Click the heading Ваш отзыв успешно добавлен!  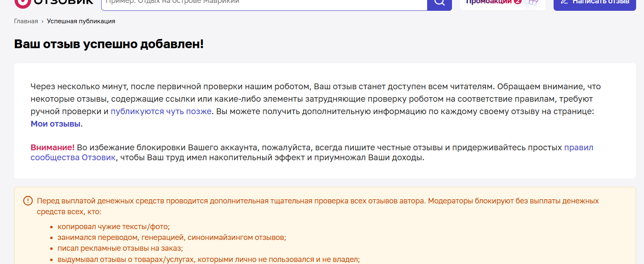tap(109, 44)
